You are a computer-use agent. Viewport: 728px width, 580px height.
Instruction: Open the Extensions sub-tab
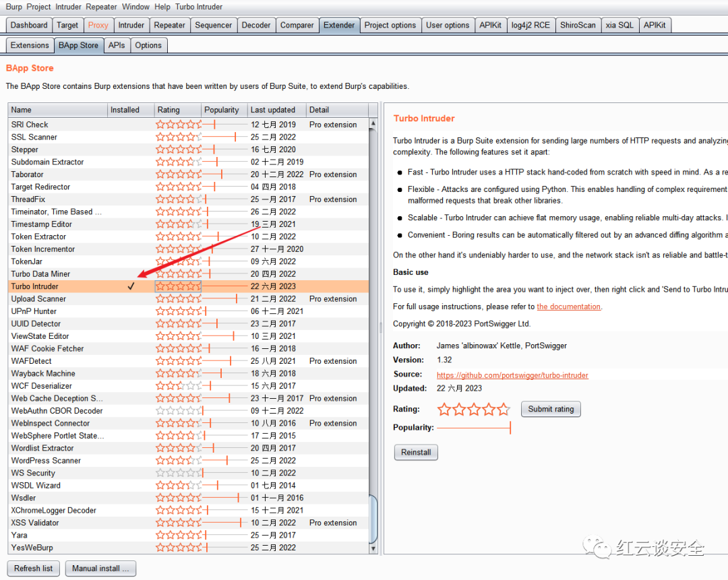point(29,46)
